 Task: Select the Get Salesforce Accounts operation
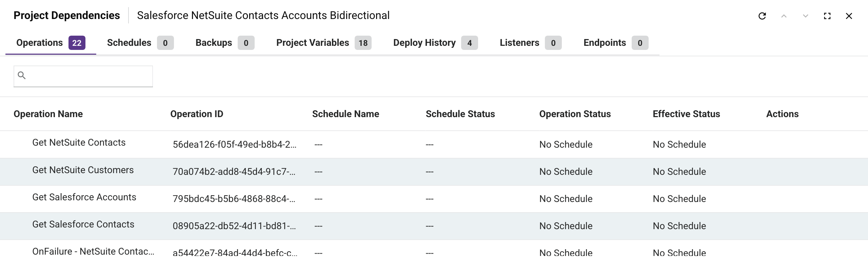(84, 197)
